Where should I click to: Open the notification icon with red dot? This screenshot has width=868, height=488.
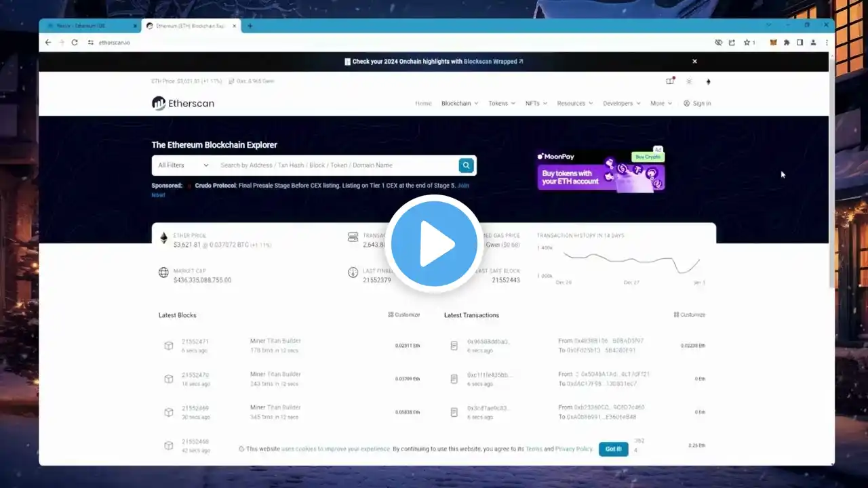pyautogui.click(x=670, y=81)
